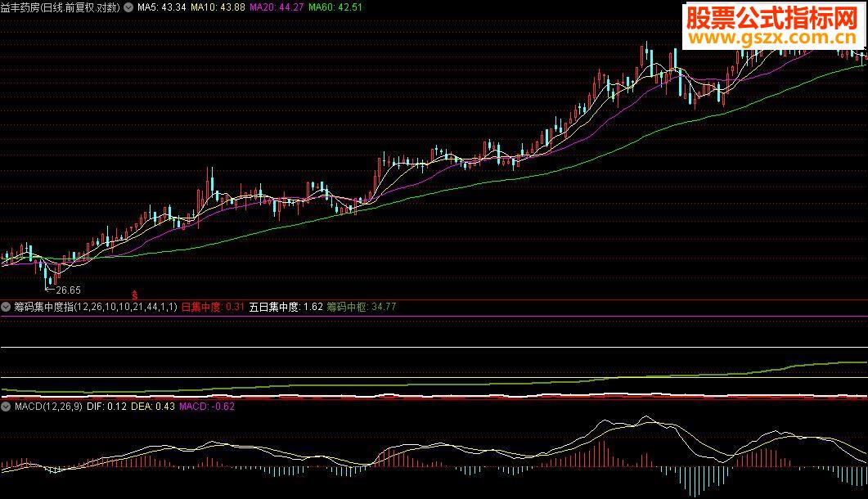Click the DIF: 0.12 value
This screenshot has height=499, width=868.
(x=107, y=407)
